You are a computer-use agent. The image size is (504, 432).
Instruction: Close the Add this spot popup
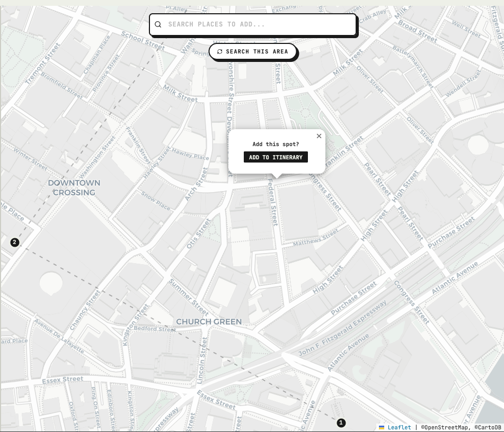click(x=319, y=136)
